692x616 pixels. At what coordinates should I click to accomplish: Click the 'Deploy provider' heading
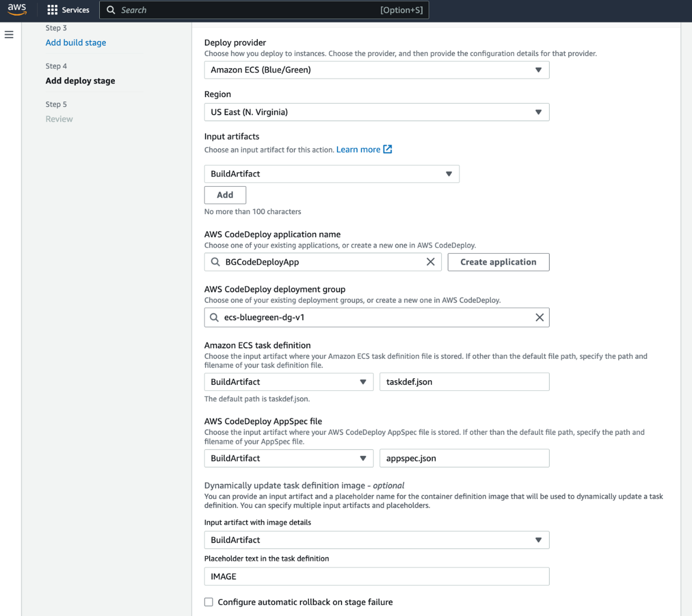pyautogui.click(x=235, y=43)
